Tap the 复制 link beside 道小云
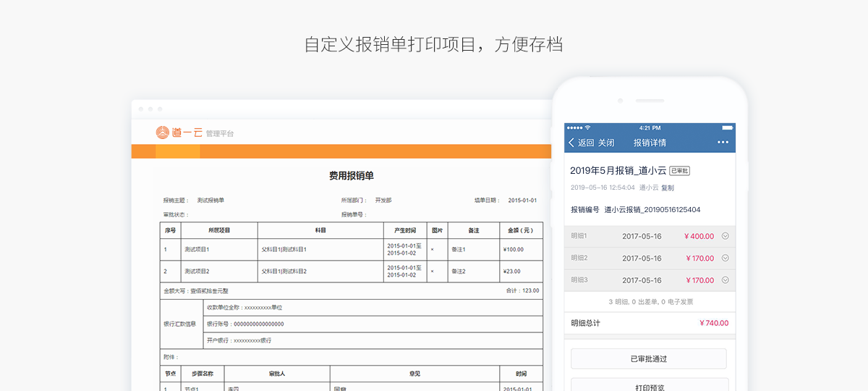This screenshot has width=868, height=391. click(x=667, y=188)
